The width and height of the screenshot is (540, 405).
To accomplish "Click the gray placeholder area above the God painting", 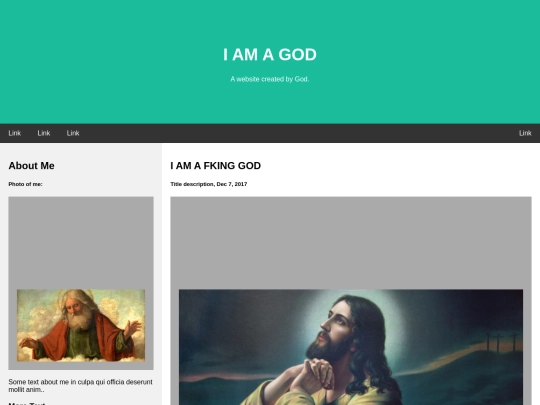I will coord(81,243).
